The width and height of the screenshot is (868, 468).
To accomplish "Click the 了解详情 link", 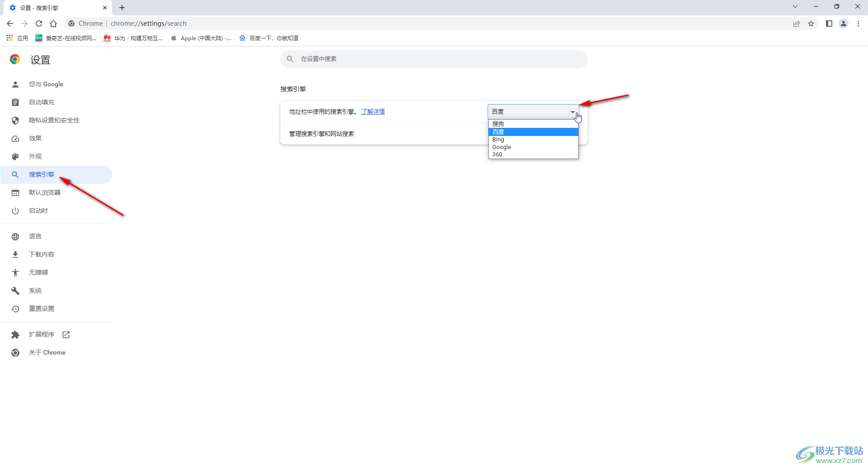I will point(373,112).
